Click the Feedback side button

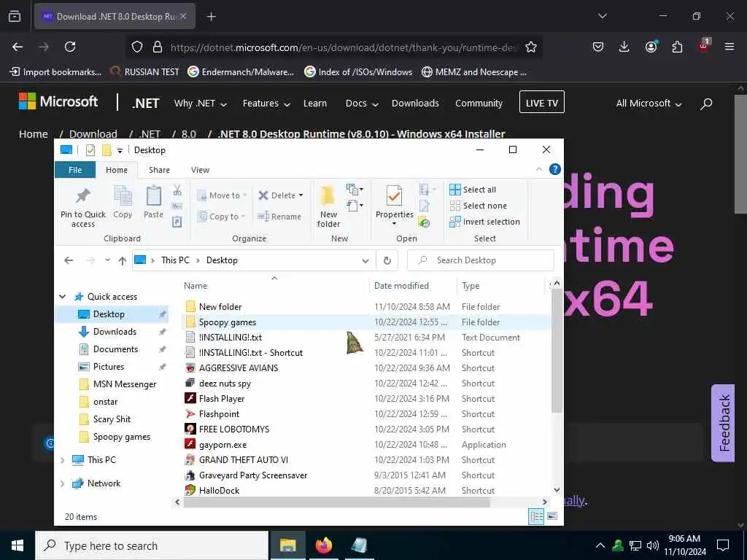click(723, 423)
